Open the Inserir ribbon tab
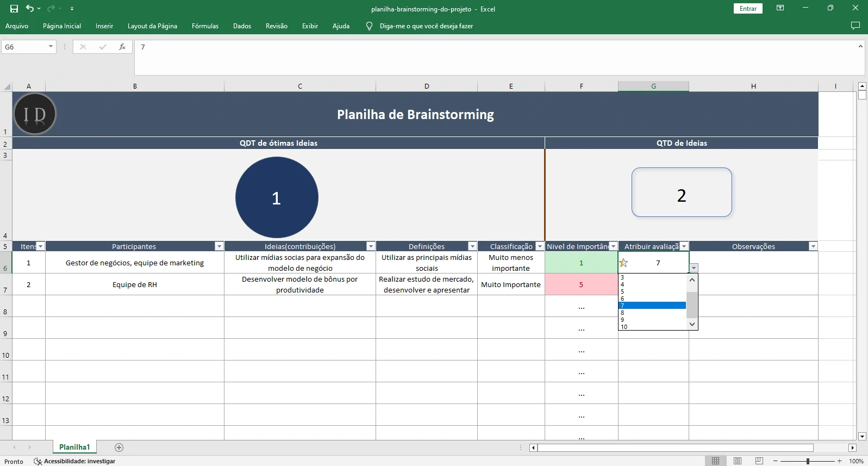 [x=104, y=26]
